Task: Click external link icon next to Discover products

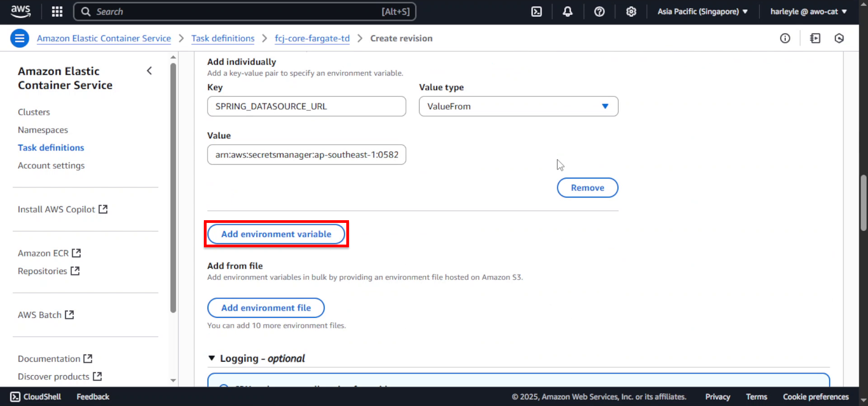Action: click(97, 376)
